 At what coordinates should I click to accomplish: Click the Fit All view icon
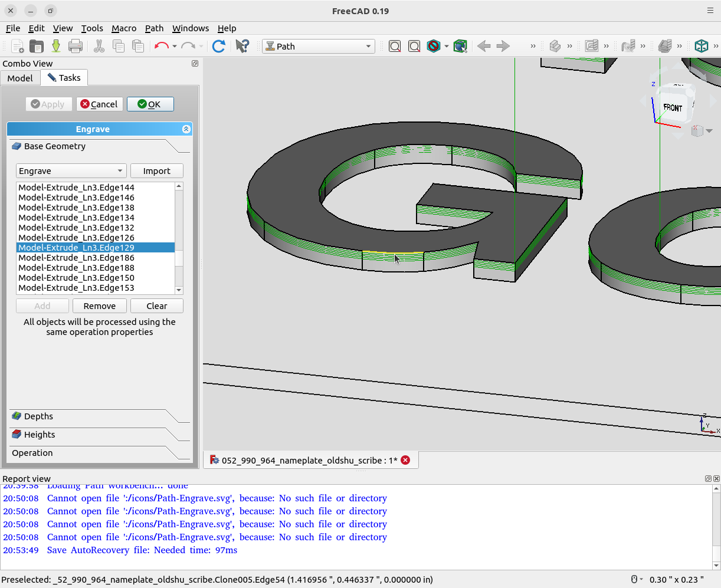[395, 46]
